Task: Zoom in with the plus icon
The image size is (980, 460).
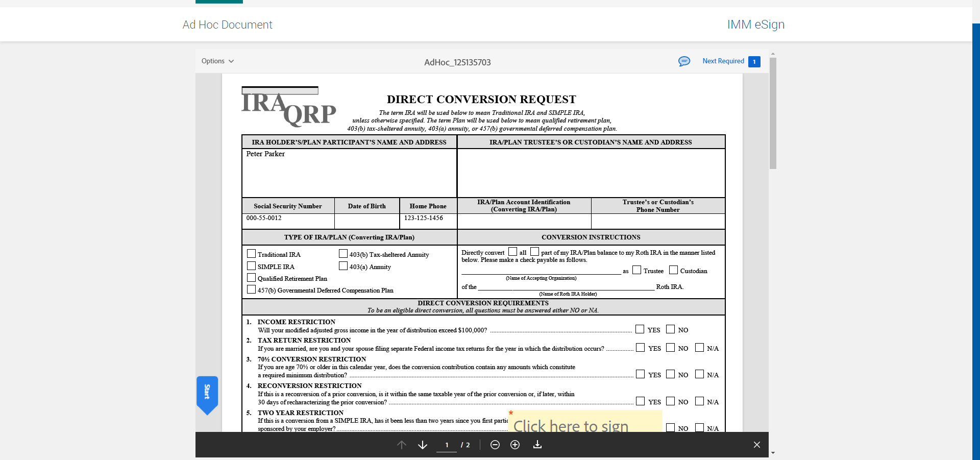Action: (x=515, y=445)
